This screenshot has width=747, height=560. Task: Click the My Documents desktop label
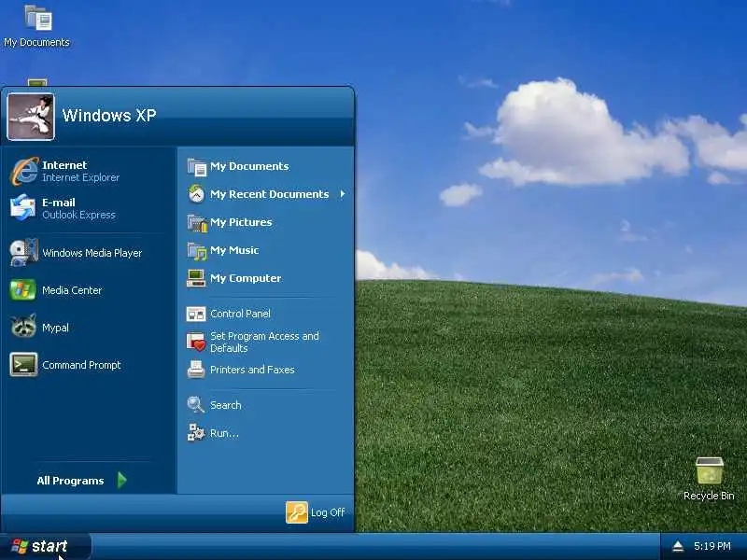click(36, 42)
